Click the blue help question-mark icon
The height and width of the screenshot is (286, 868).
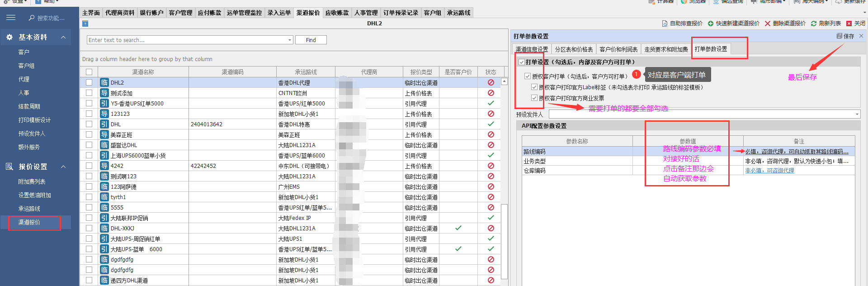click(85, 24)
